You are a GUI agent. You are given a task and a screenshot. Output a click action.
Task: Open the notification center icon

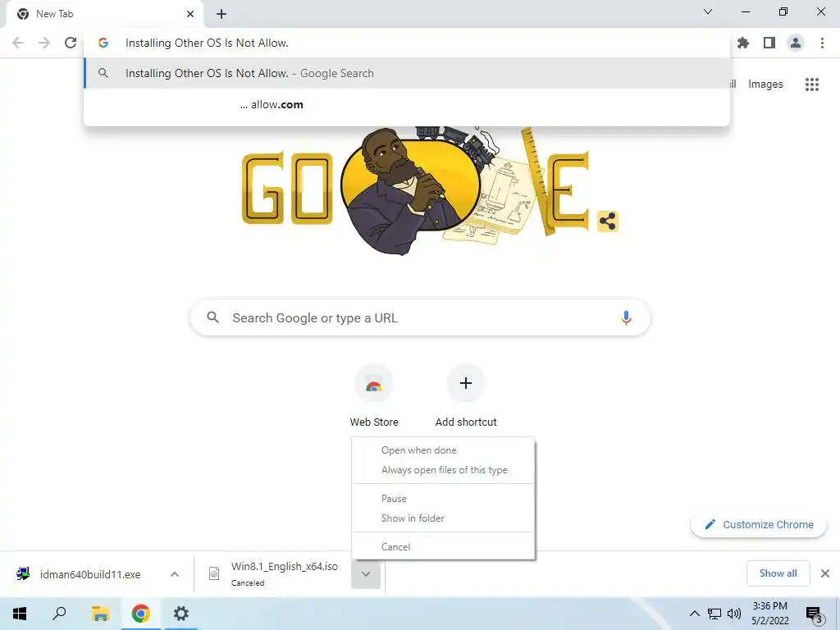tap(814, 614)
